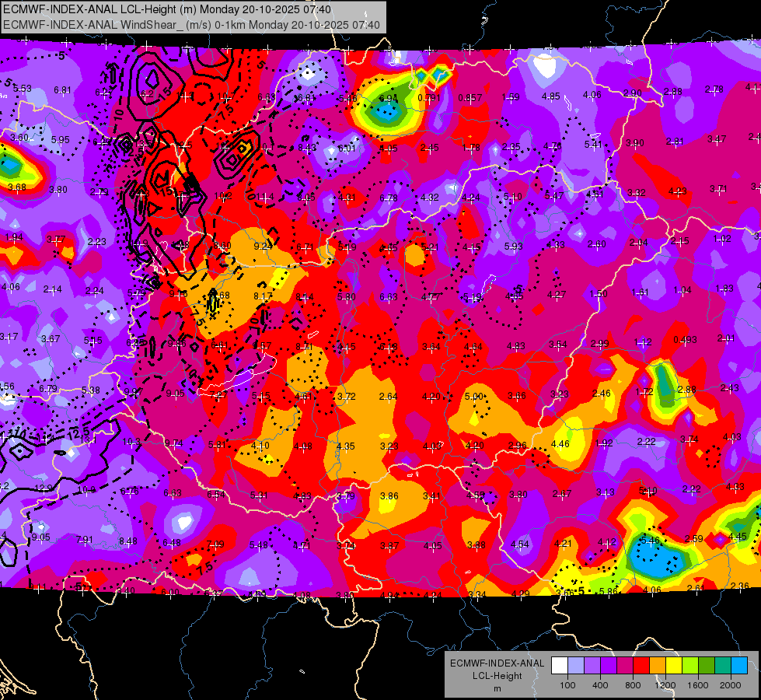This screenshot has height=700, width=761.
Task: Click the wind shear value 0.493
Action: point(685,340)
